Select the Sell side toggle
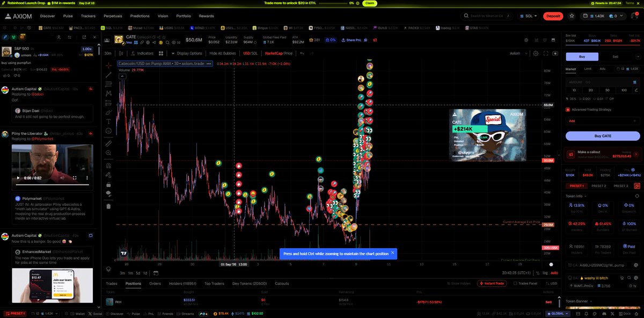 coord(614,56)
